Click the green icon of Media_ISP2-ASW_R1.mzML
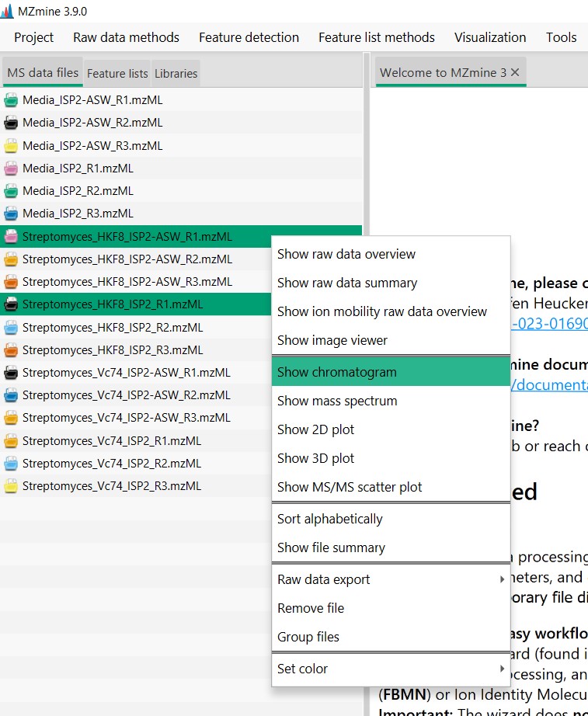Image resolution: width=588 pixels, height=716 pixels. [11, 100]
